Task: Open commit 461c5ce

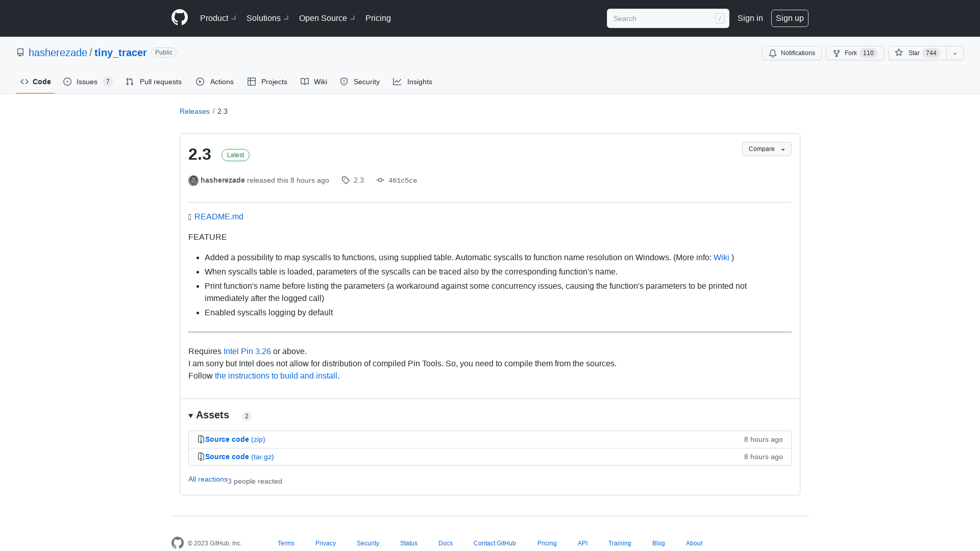Action: pyautogui.click(x=403, y=180)
